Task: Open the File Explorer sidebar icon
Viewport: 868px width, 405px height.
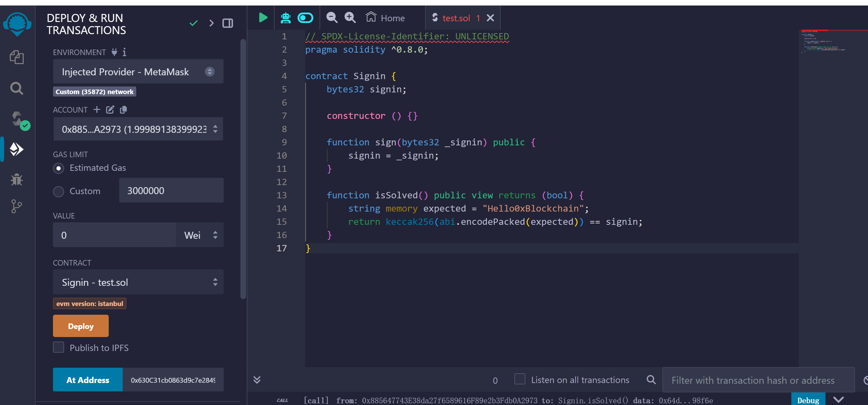Action: pos(17,57)
